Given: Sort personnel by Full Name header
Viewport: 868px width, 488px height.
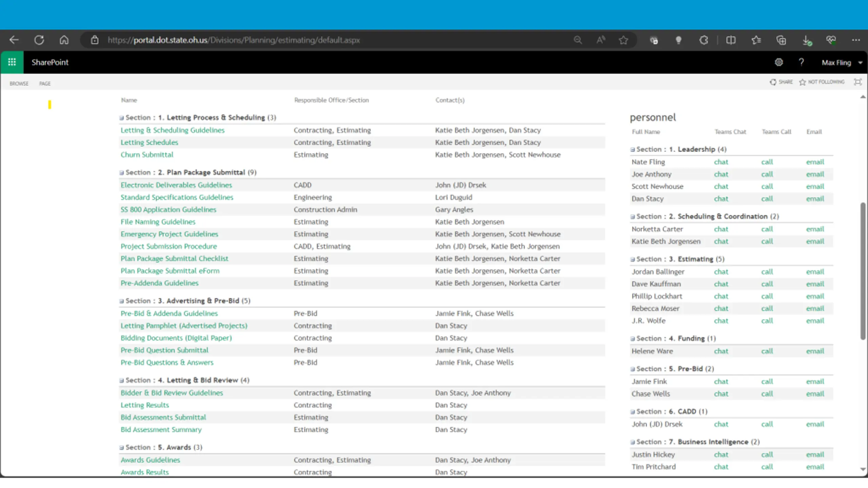Looking at the screenshot, I should 646,131.
